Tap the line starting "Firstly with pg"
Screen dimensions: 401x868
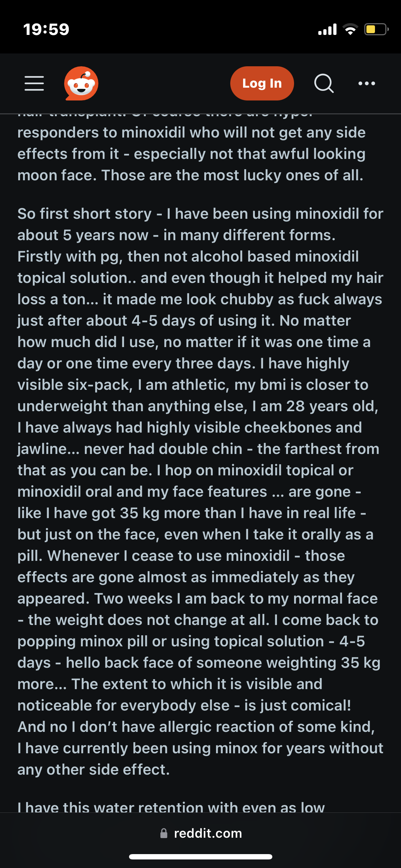[188, 257]
